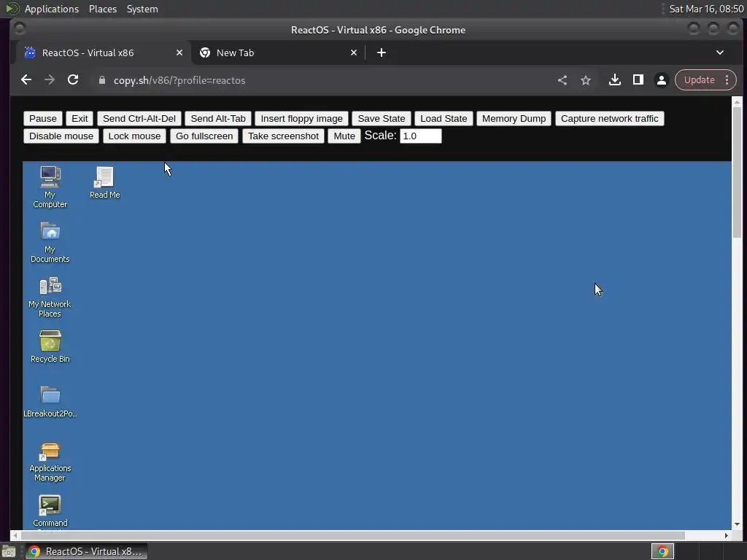
Task: Open the LBreakout2 folder icon
Action: pyautogui.click(x=50, y=402)
